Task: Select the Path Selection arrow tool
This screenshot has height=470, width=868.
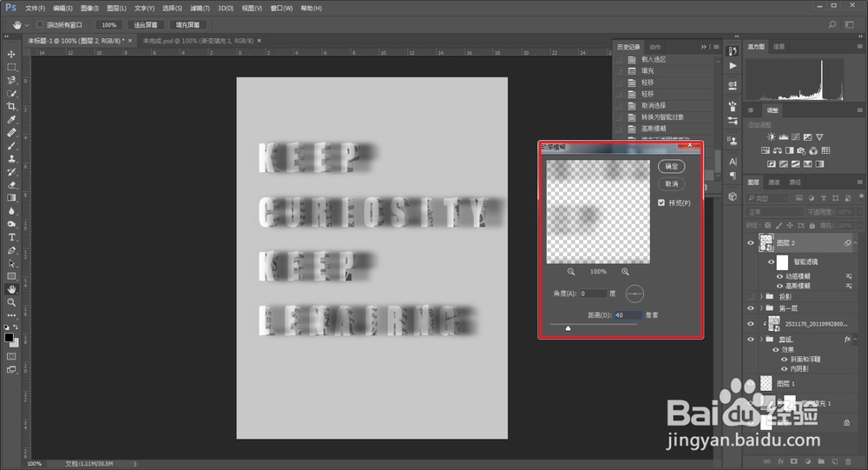Action: tap(11, 264)
